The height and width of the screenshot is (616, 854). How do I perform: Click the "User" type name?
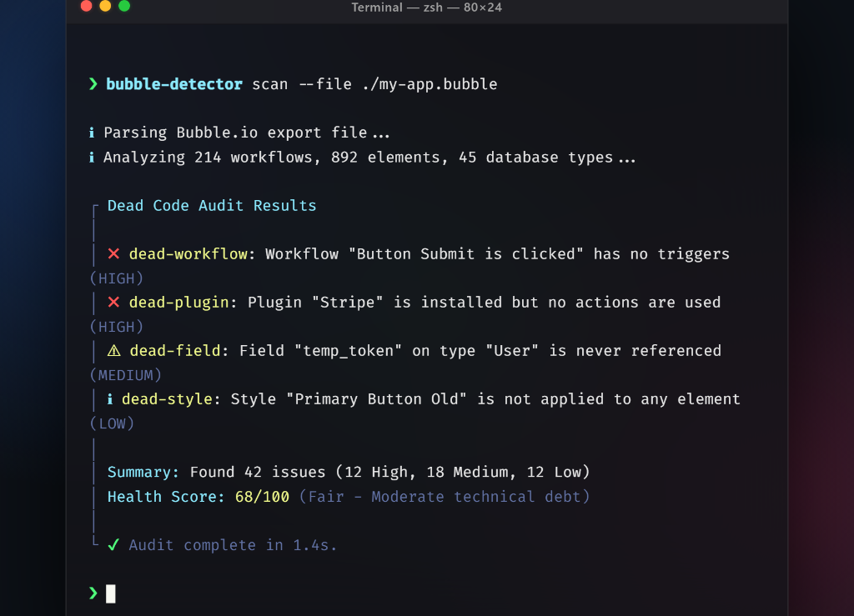point(511,351)
